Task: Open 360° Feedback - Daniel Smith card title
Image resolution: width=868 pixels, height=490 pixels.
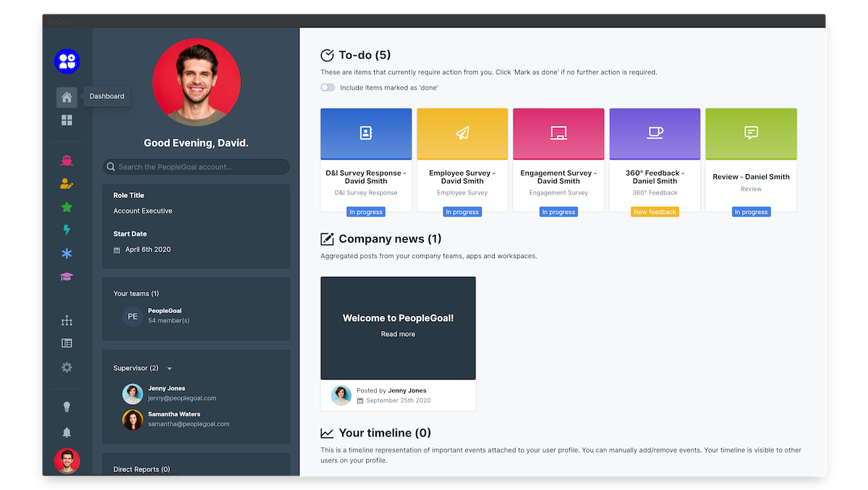Action: pos(655,177)
